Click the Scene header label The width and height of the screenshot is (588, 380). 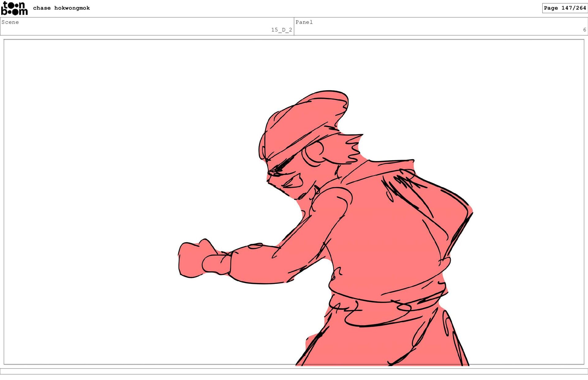pyautogui.click(x=10, y=22)
